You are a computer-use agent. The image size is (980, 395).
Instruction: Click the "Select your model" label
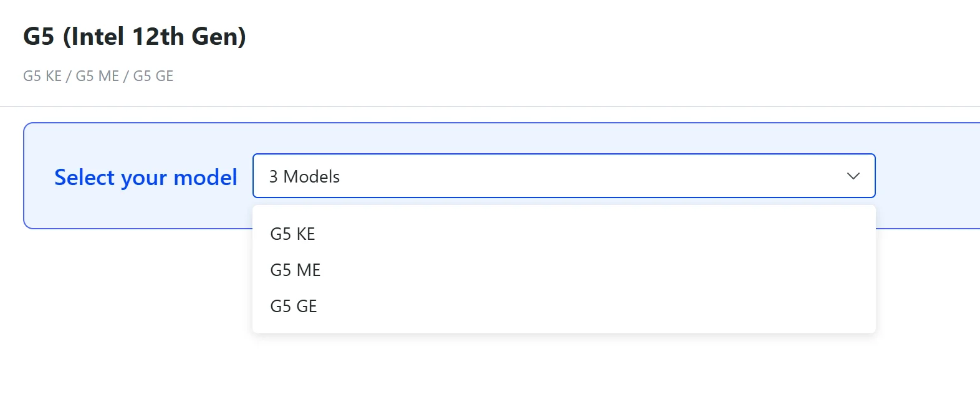145,178
